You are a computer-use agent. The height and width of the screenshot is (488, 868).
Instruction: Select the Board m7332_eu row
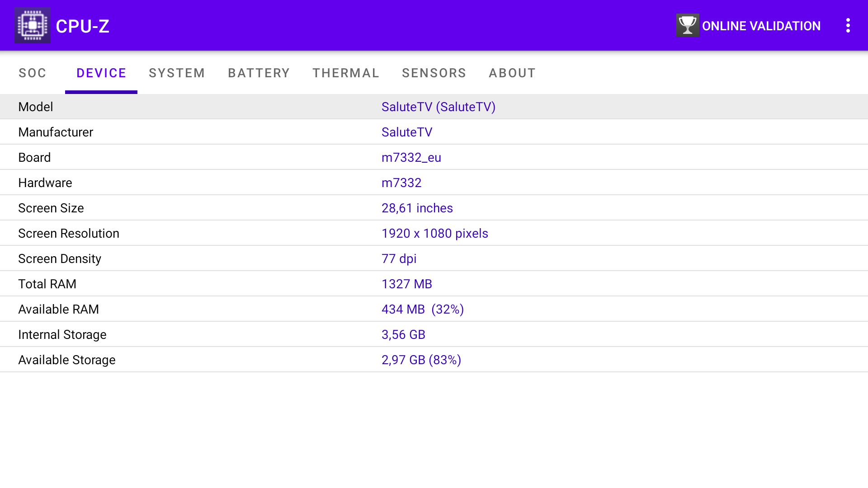coord(434,157)
